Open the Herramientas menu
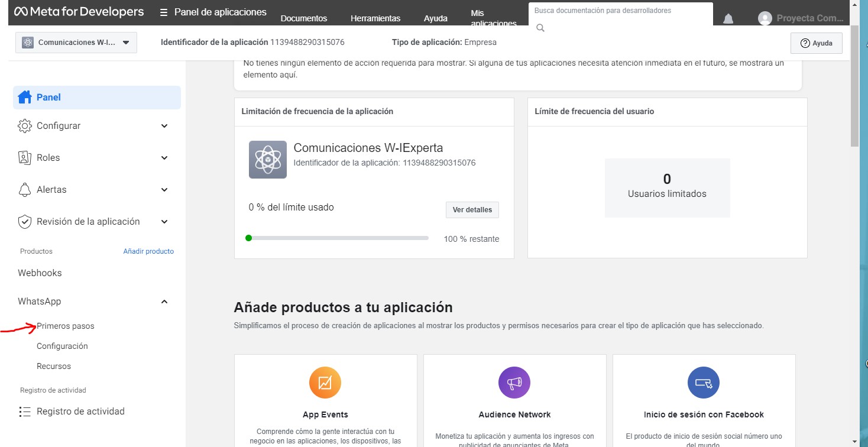Screen dimensions: 868x447 click(x=375, y=18)
